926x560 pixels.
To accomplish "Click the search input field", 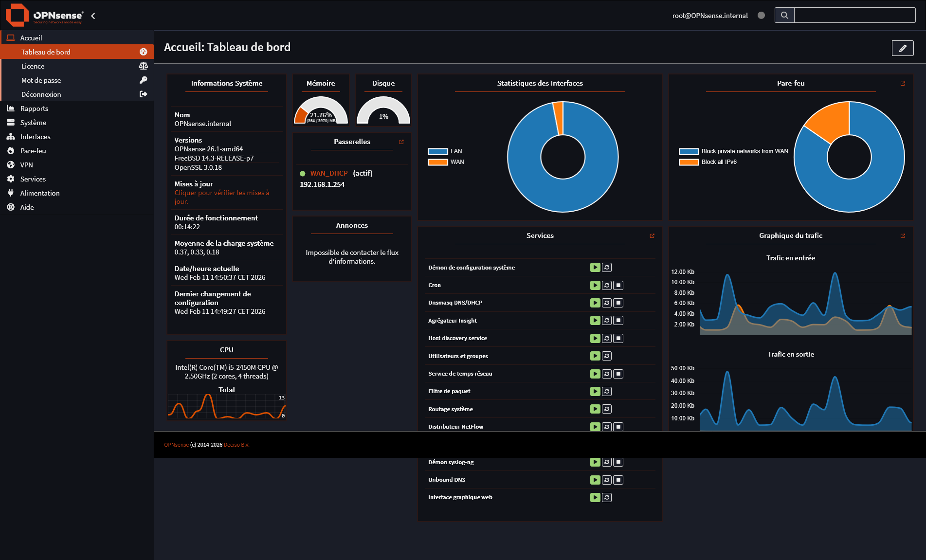I will click(x=854, y=16).
